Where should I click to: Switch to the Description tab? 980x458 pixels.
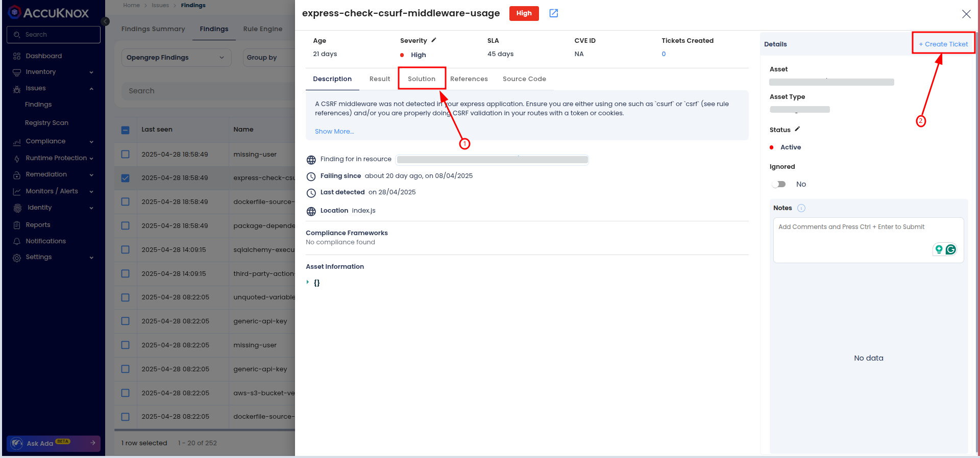332,79
